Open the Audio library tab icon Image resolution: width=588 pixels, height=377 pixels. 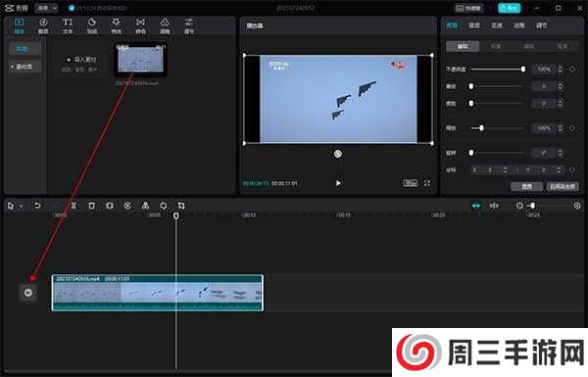43,25
